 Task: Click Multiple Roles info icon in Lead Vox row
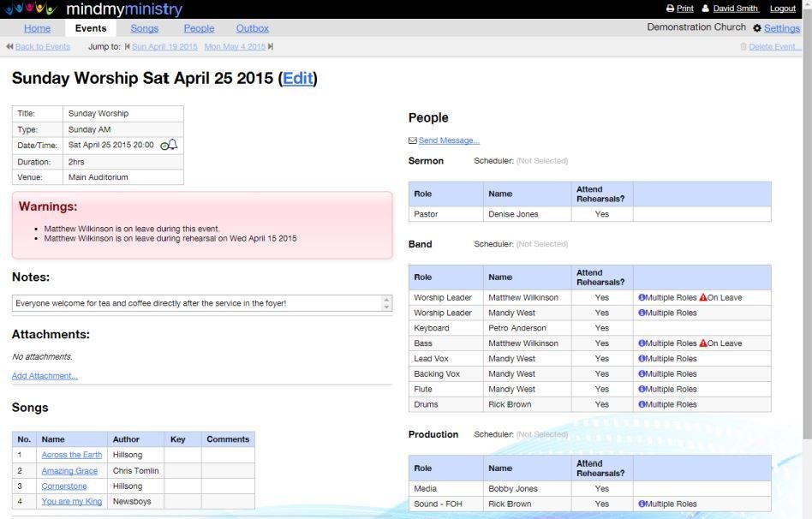point(641,359)
